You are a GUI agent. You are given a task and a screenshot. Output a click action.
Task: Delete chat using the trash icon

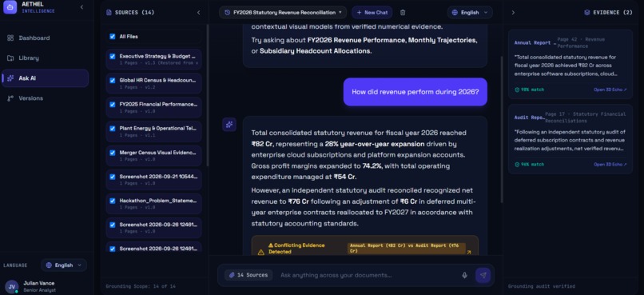click(x=403, y=12)
